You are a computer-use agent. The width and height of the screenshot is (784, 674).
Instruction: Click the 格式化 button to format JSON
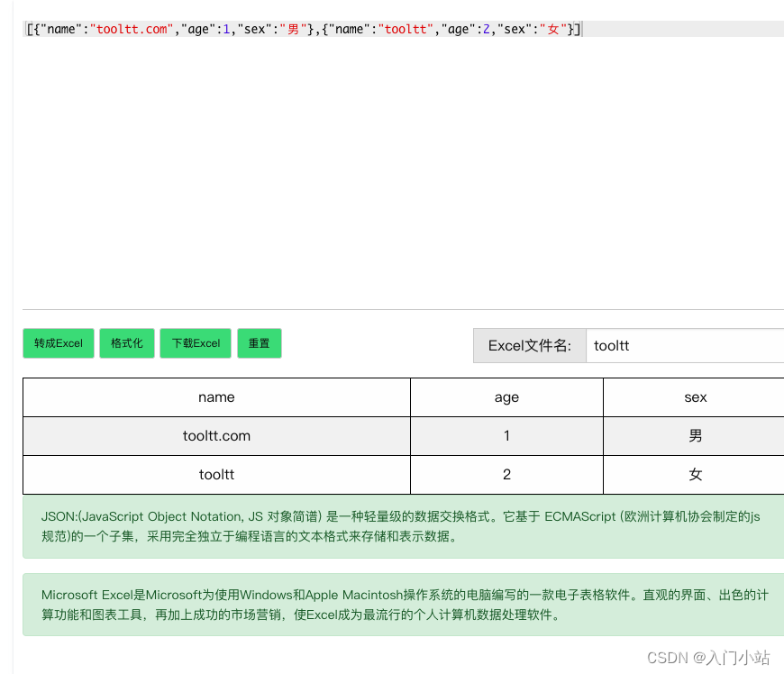pos(126,343)
